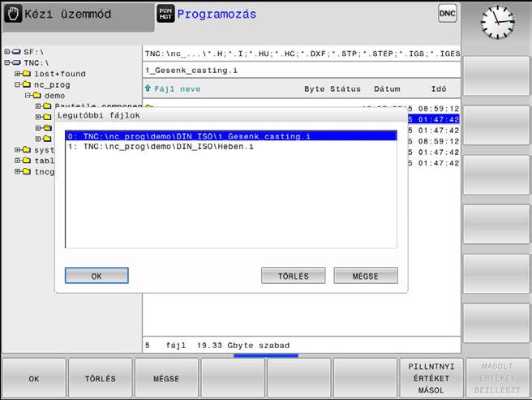Collapse the TNC:\ drive node

pyautogui.click(x=7, y=62)
